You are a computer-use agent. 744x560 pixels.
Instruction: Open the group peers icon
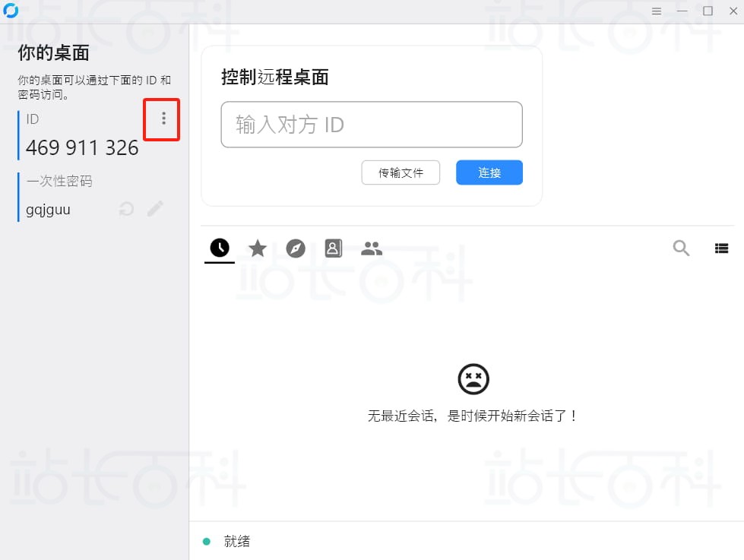(372, 248)
